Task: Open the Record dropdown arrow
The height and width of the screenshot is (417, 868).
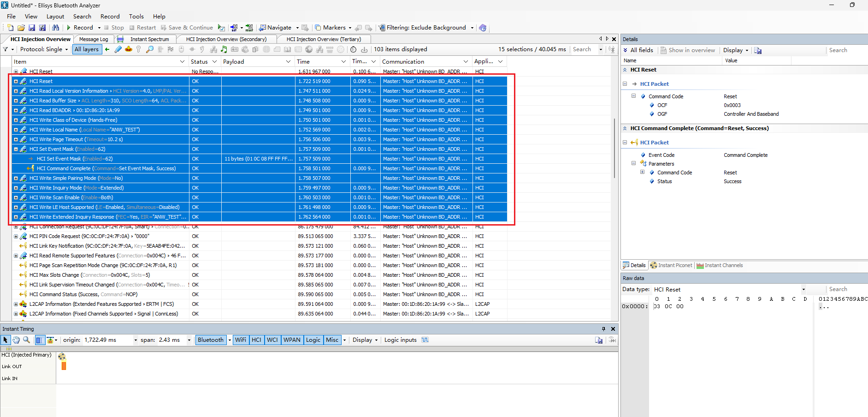Action: pos(99,28)
